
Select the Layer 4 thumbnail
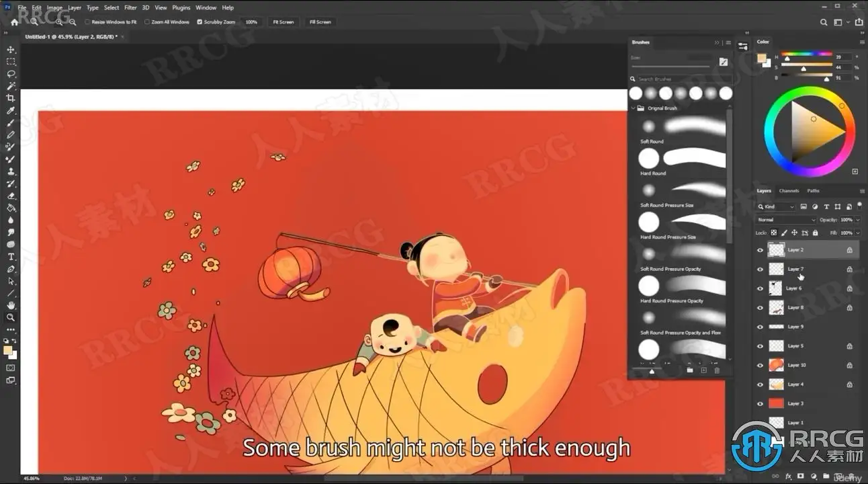(x=776, y=385)
